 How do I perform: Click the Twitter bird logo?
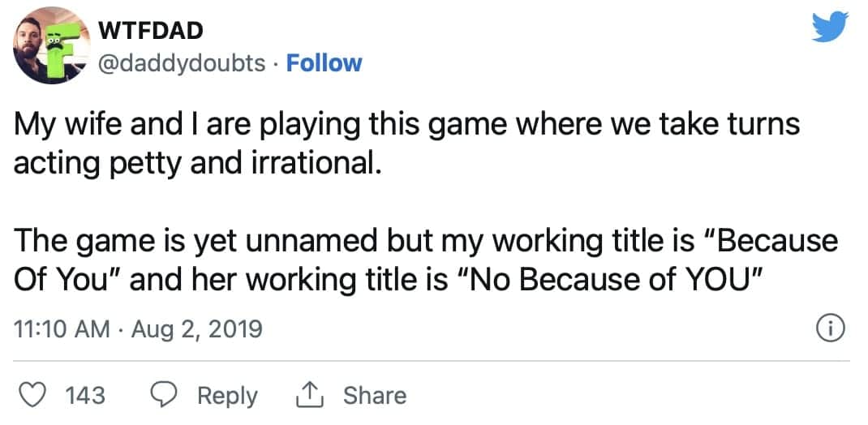pyautogui.click(x=830, y=27)
